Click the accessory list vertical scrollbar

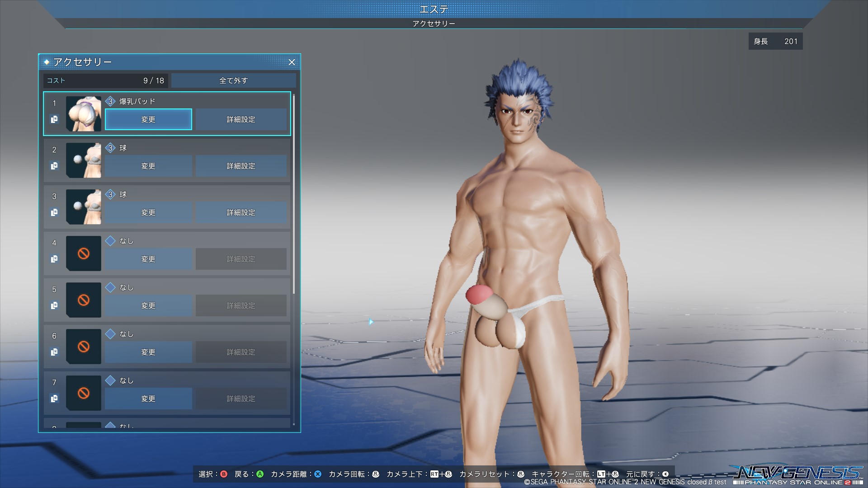click(x=294, y=194)
